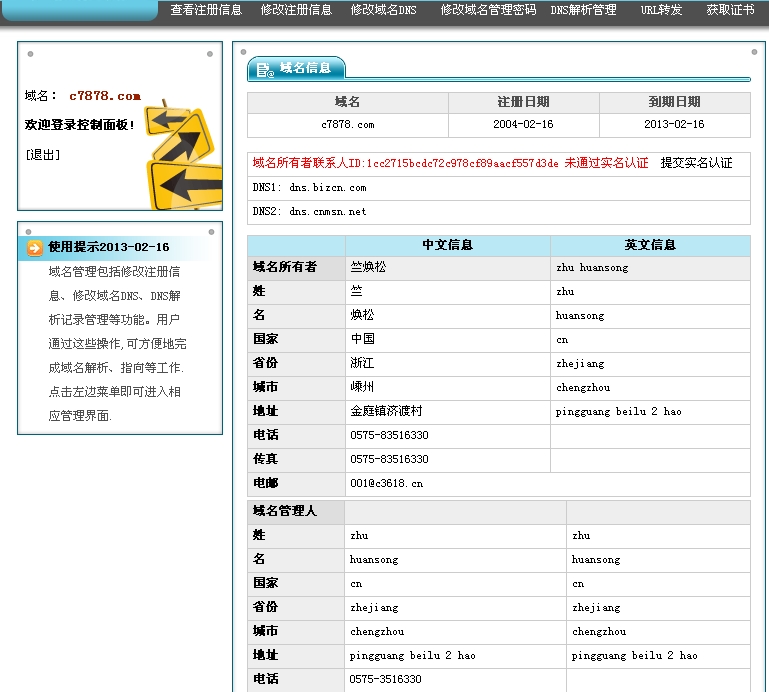Click DNS1 value dns.bizcn.com
The height and width of the screenshot is (692, 769).
[x=328, y=188]
